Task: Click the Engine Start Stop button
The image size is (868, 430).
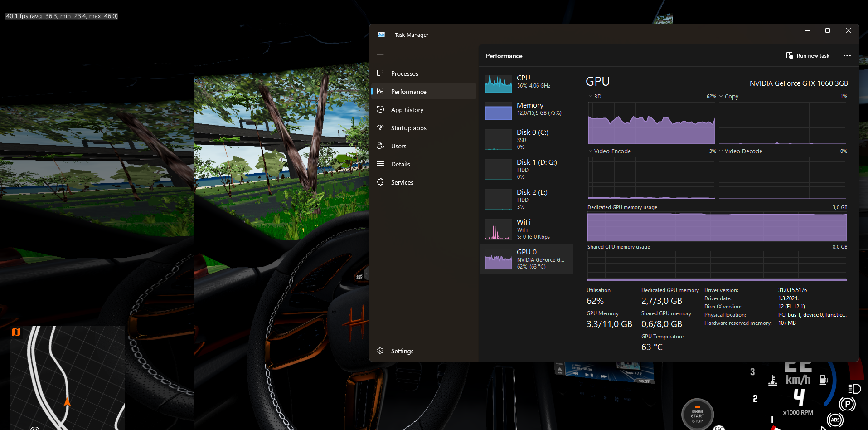Action: [698, 415]
